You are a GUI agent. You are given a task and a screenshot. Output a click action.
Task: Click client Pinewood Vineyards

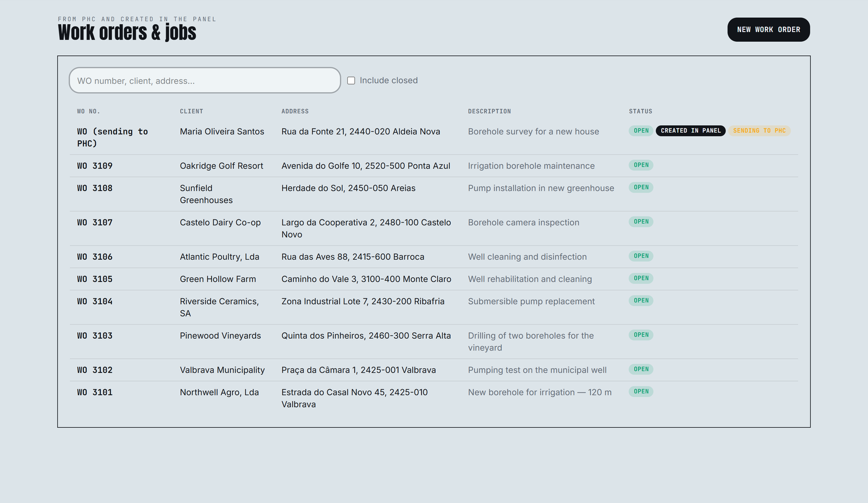click(220, 336)
